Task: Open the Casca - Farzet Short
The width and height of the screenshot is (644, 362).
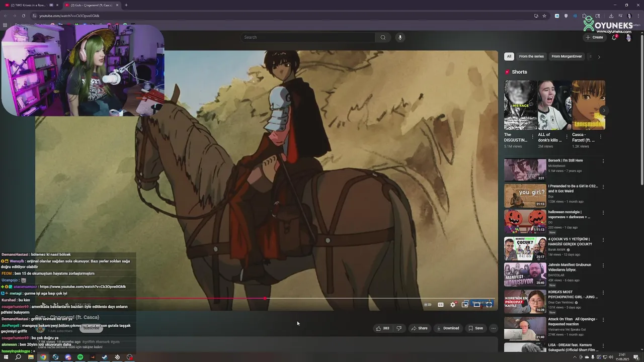Action: coord(589,105)
